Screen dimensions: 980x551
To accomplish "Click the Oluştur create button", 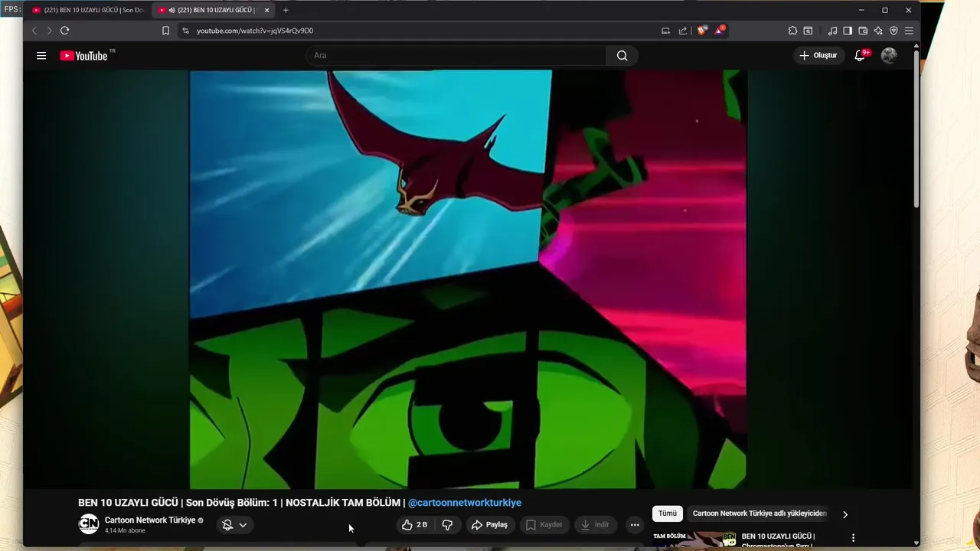I will [818, 55].
